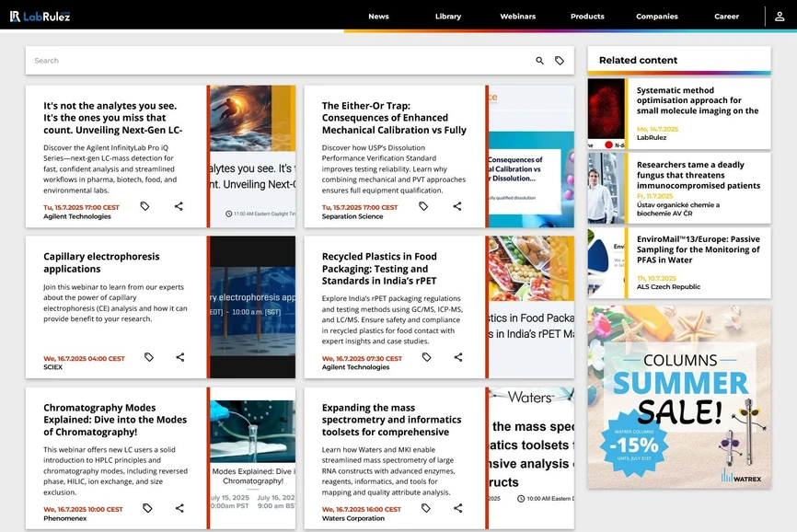Tag icon on Recycled Plastics in Food Packaging card

tap(426, 357)
